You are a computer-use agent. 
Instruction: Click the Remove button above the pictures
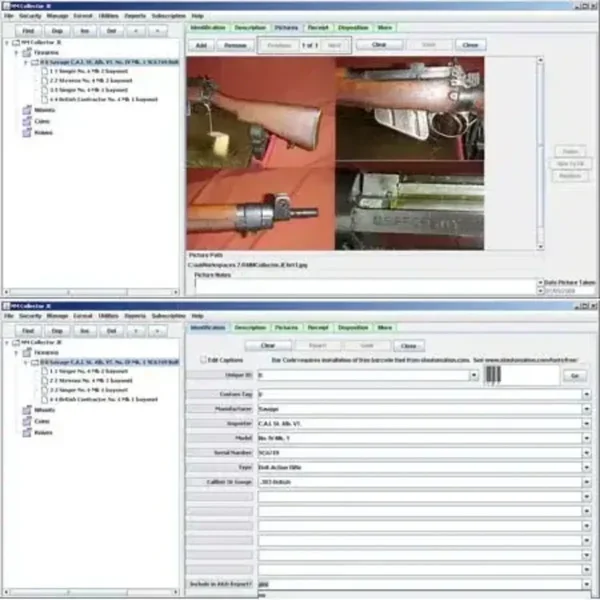point(235,45)
